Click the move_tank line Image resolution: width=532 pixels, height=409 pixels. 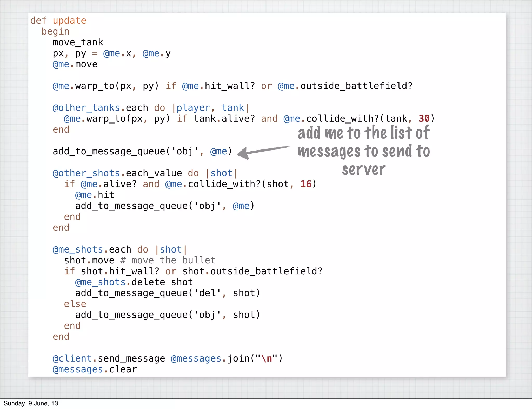(x=78, y=42)
